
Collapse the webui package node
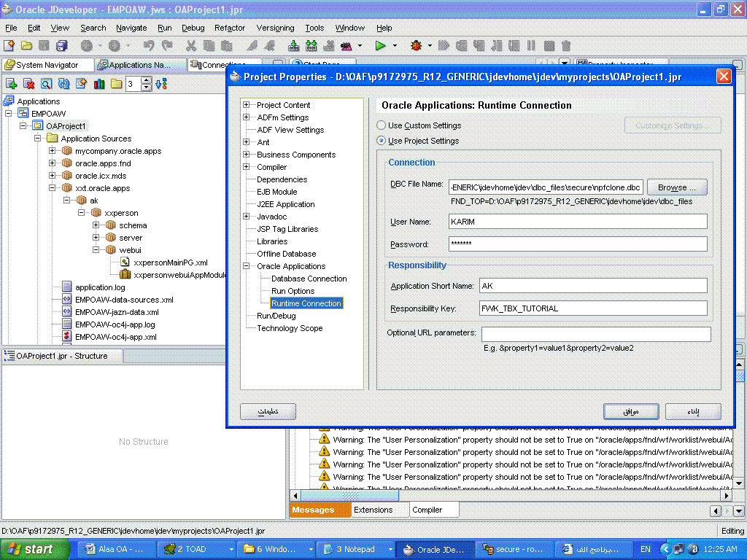[x=96, y=249]
